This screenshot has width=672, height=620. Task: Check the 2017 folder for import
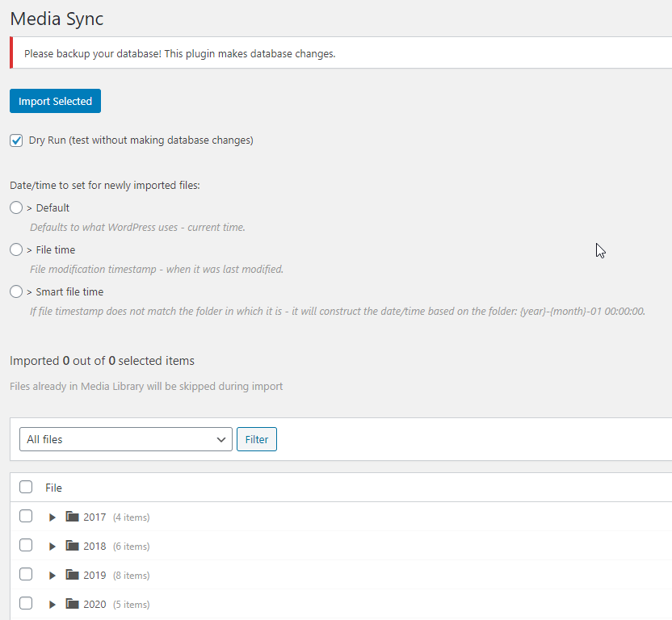[25, 517]
